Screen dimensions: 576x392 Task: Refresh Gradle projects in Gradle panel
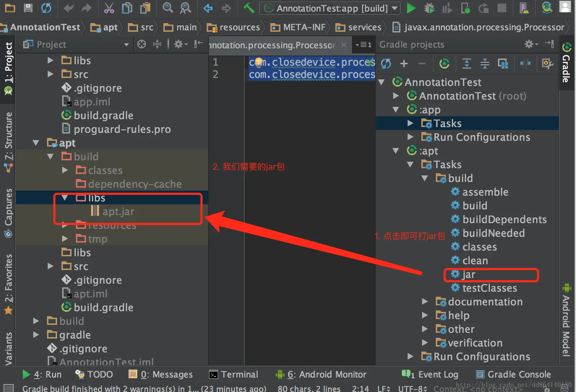coord(386,64)
